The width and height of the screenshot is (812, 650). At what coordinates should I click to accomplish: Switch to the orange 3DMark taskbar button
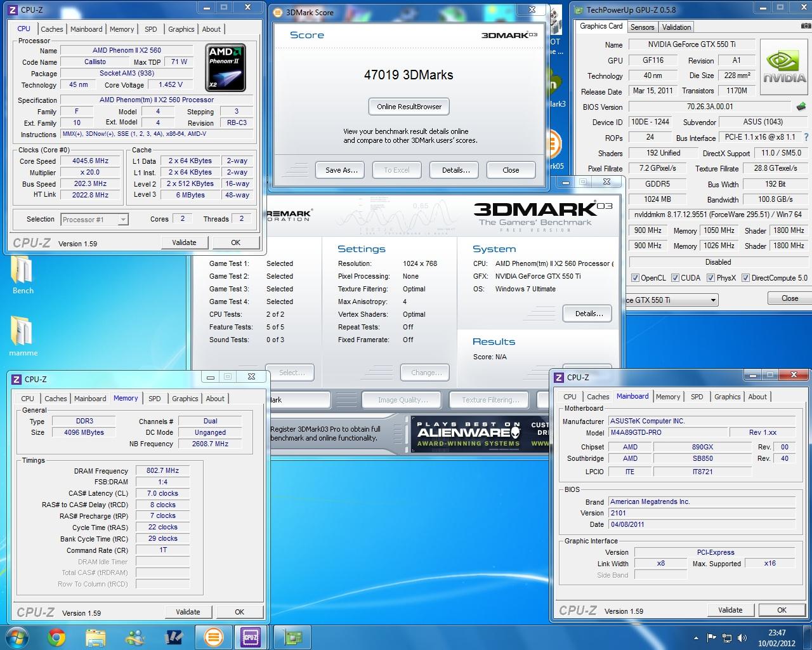tap(214, 637)
